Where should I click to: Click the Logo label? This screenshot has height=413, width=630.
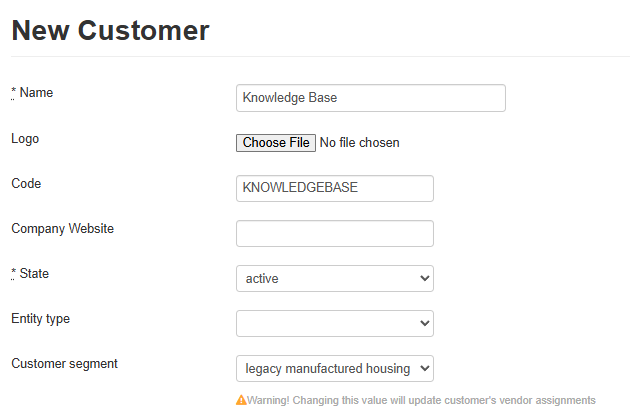pos(25,138)
